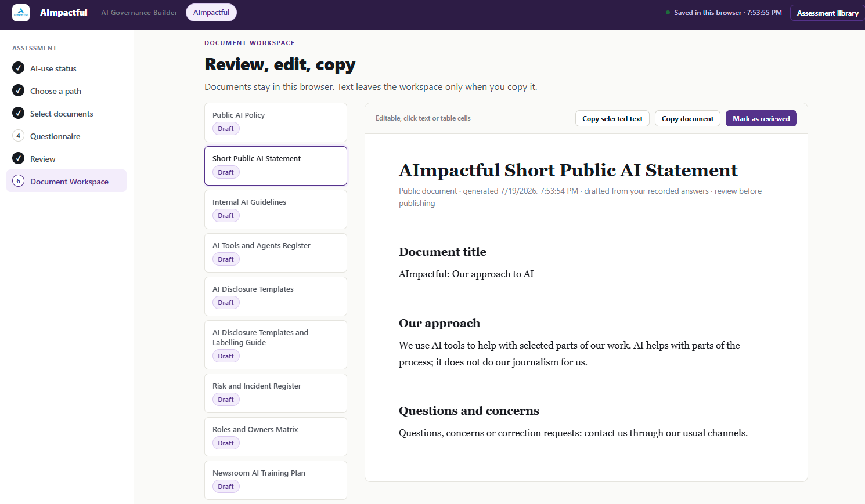Open the Internal AI Guidelines document

pyautogui.click(x=276, y=209)
